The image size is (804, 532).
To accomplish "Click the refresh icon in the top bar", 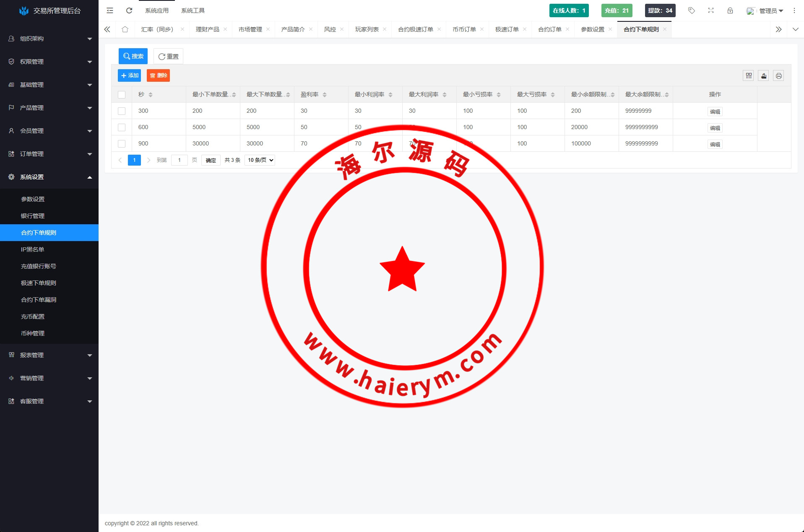I will pos(129,10).
